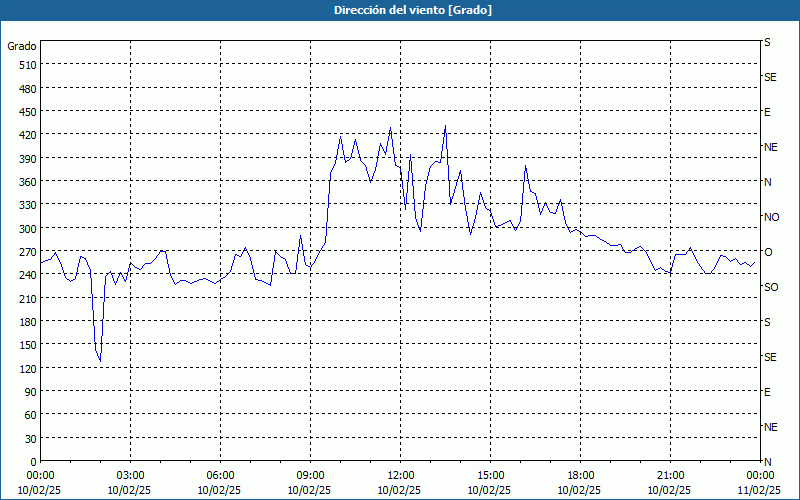Click the lowest dip of the blue line
The image size is (800, 500).
pos(101,361)
